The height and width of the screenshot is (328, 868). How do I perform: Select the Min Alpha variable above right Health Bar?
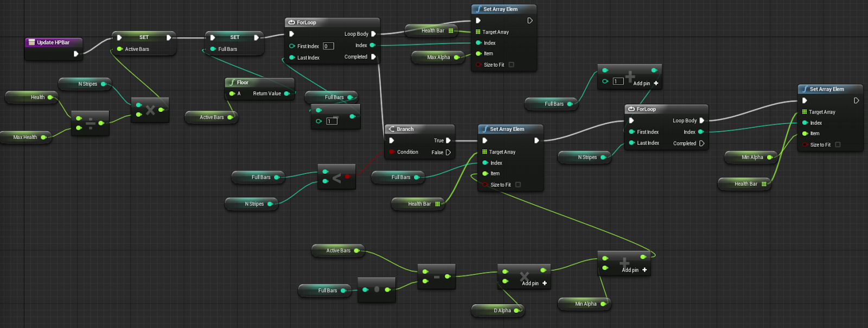(752, 157)
